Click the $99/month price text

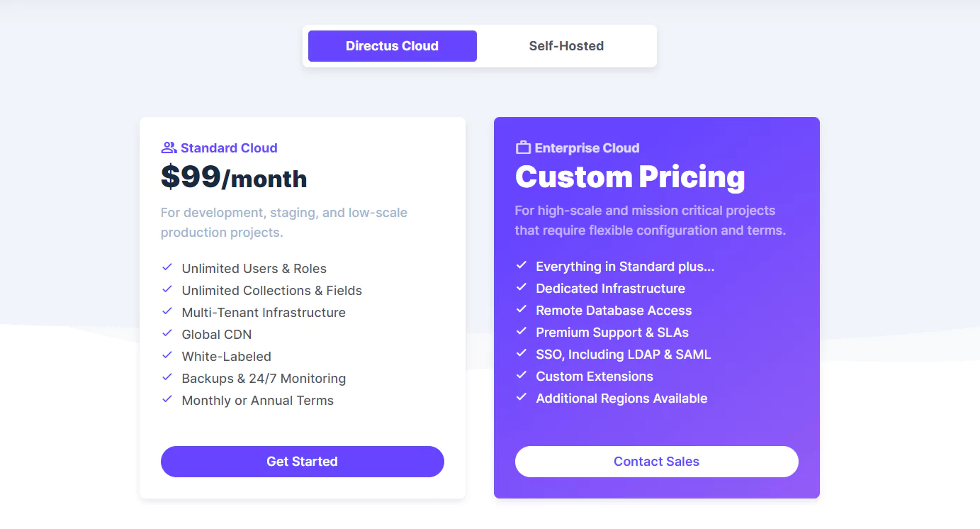pos(234,177)
